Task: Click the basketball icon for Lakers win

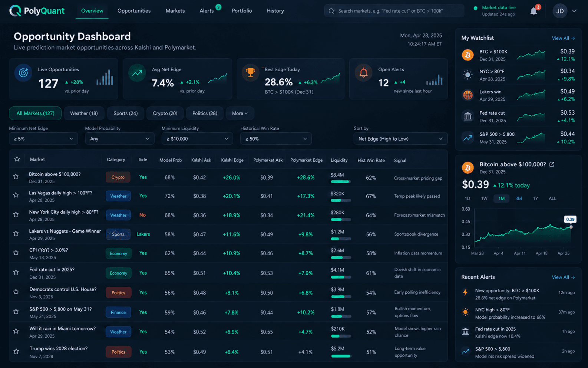Action: [x=468, y=95]
